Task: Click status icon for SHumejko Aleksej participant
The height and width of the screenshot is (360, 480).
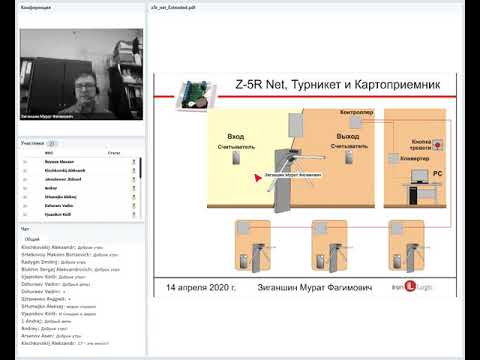Action: [134, 197]
